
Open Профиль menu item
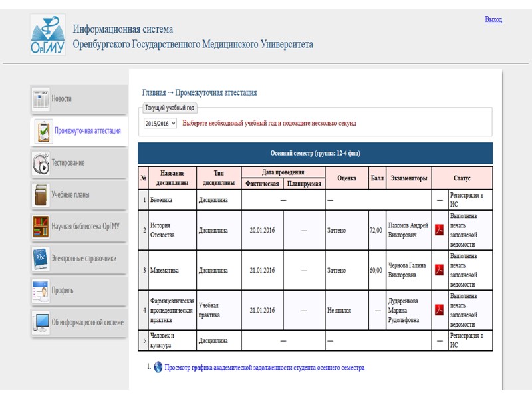coord(79,291)
